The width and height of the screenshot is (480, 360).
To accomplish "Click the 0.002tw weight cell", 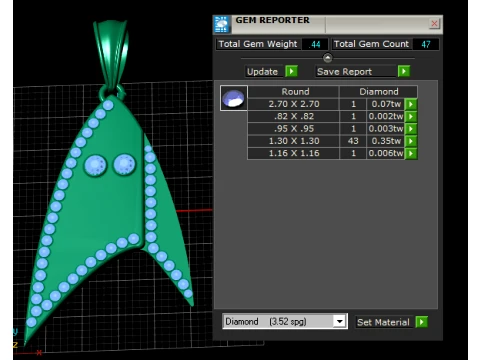I will (386, 116).
